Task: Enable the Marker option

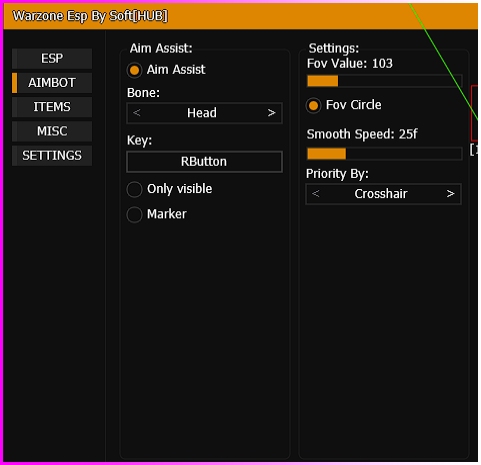Action: pyautogui.click(x=134, y=214)
